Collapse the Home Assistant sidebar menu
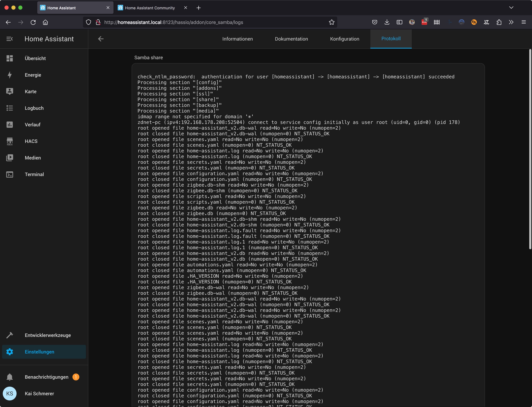Viewport: 532px width, 407px height. (9, 39)
